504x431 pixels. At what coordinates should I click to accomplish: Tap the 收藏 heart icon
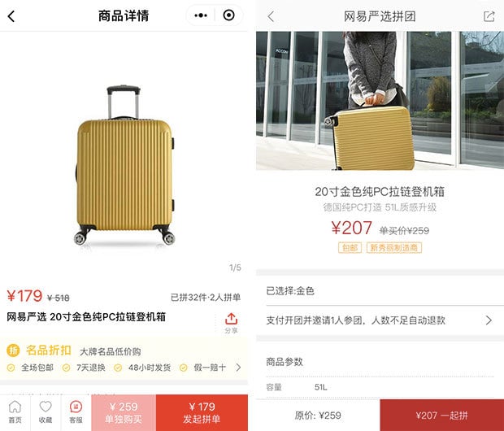click(x=46, y=412)
